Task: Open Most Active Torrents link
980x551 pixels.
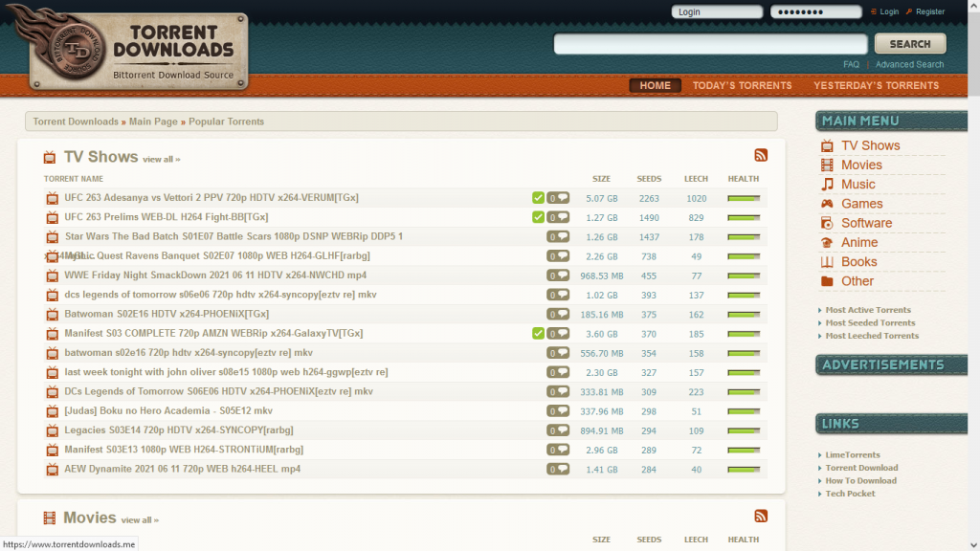Action: coord(867,310)
